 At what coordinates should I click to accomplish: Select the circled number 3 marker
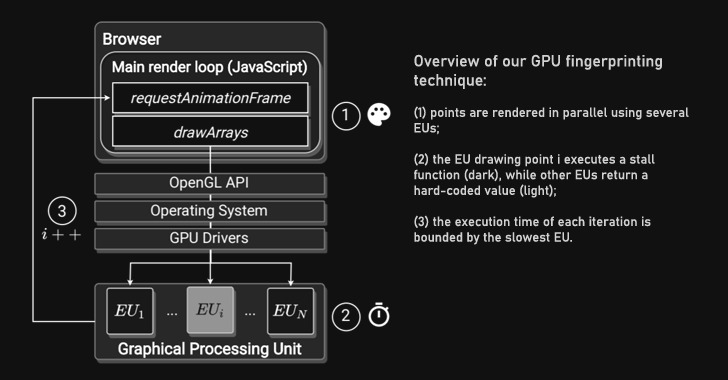(x=62, y=211)
